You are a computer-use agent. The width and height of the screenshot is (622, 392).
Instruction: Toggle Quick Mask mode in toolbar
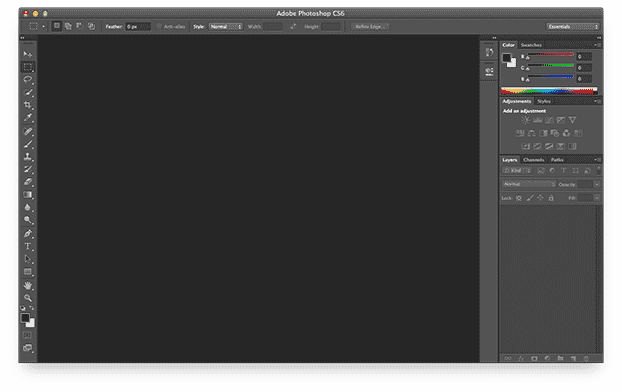pos(27,335)
